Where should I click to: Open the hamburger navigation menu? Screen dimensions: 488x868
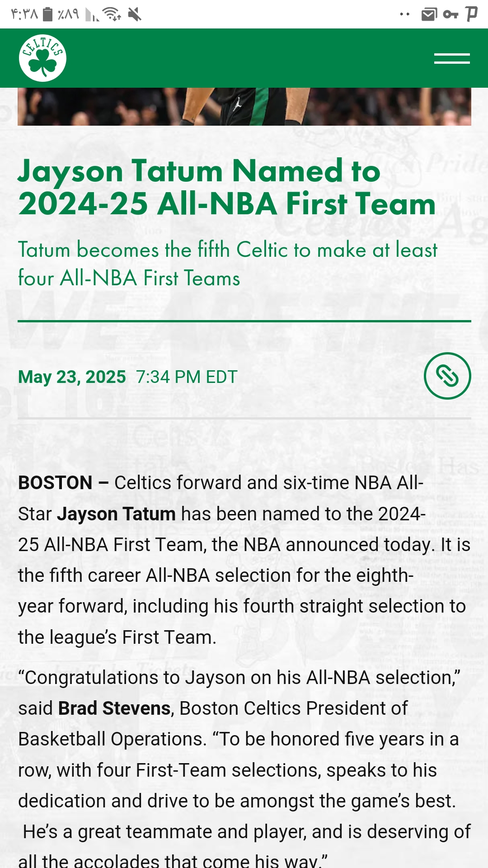coord(452,58)
